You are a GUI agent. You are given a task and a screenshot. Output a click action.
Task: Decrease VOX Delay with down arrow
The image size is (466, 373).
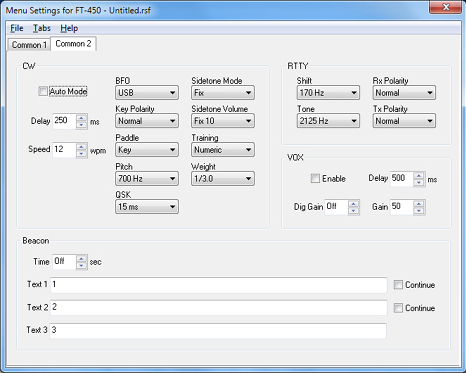[419, 183]
